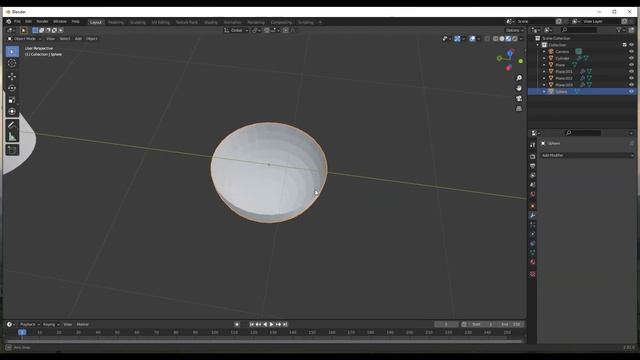
Task: Jump to the timeline end frame button
Action: point(285,324)
